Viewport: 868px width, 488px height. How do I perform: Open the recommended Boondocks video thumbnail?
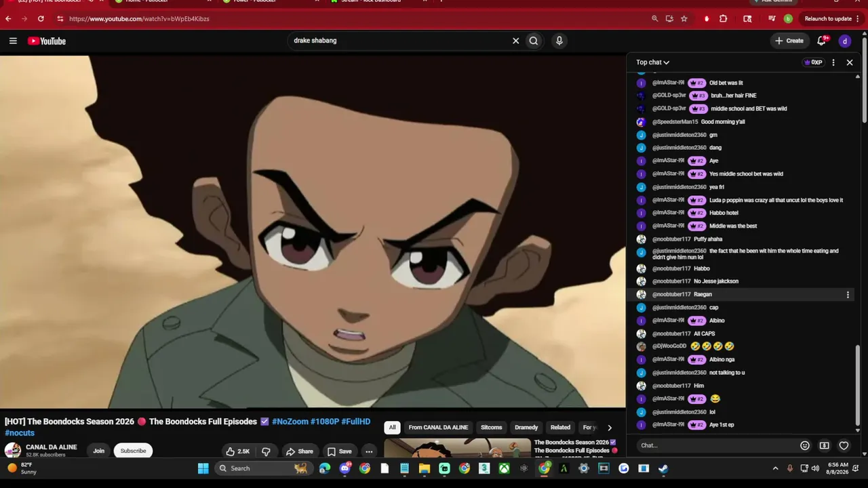[458, 448]
